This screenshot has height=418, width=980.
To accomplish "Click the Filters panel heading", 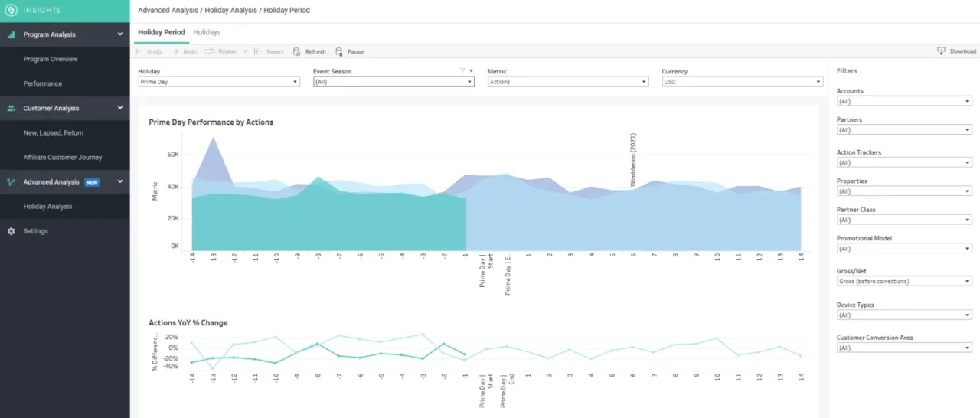I will coord(847,70).
